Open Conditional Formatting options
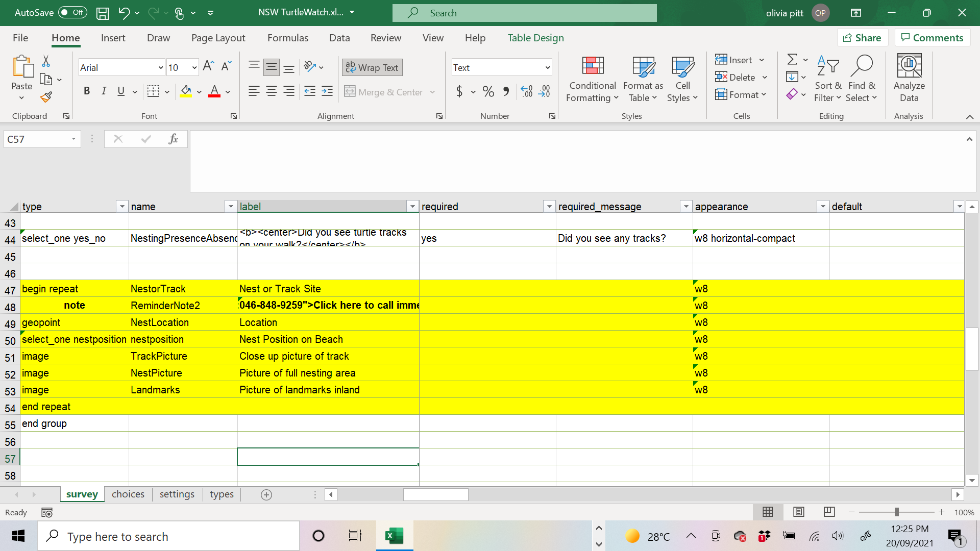The image size is (980, 551). point(592,79)
